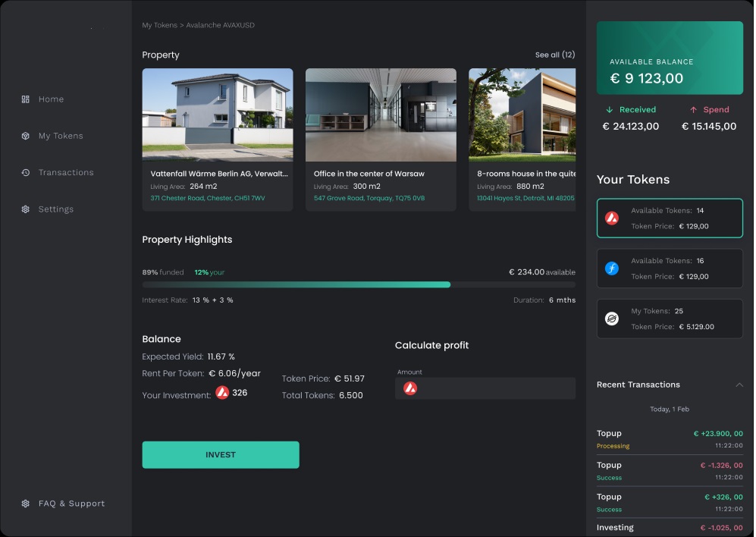Click the Today, 1 Feb date header
The image size is (756, 537).
pyautogui.click(x=670, y=409)
